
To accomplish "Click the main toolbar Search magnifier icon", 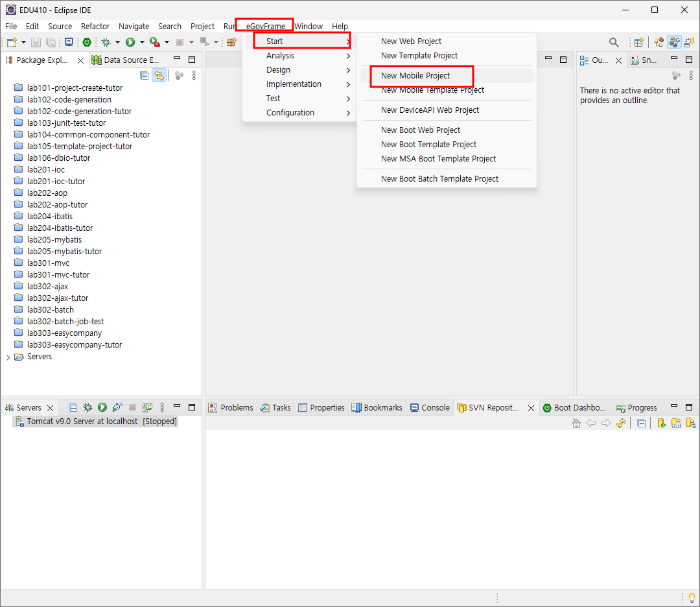I will pyautogui.click(x=614, y=42).
